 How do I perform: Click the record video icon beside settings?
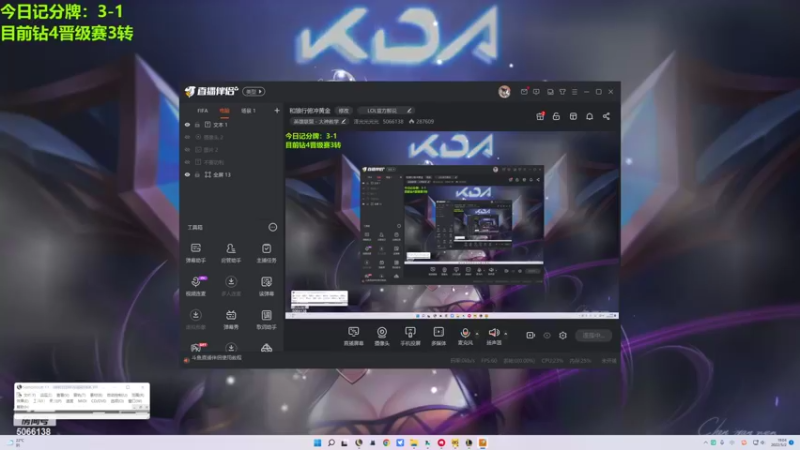point(531,335)
